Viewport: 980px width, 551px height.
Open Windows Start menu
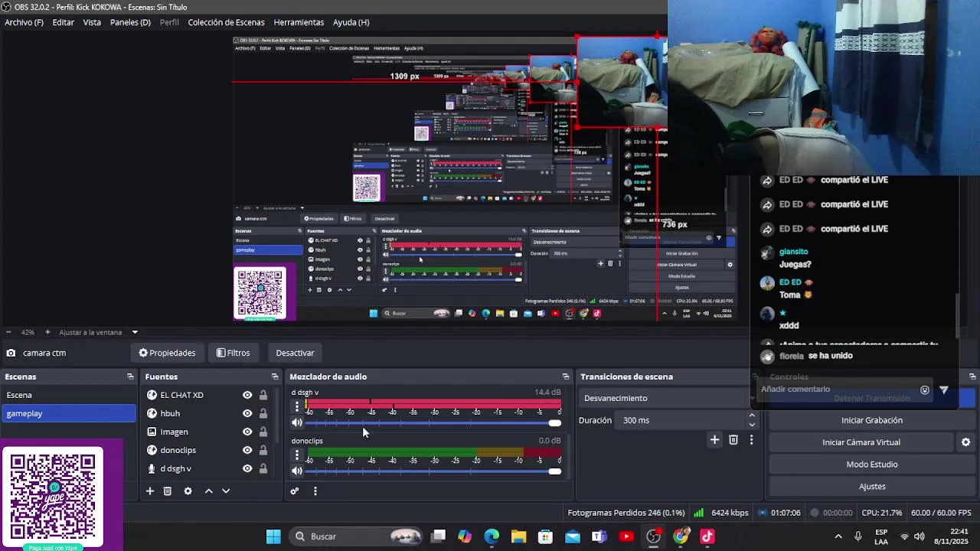[x=273, y=536]
